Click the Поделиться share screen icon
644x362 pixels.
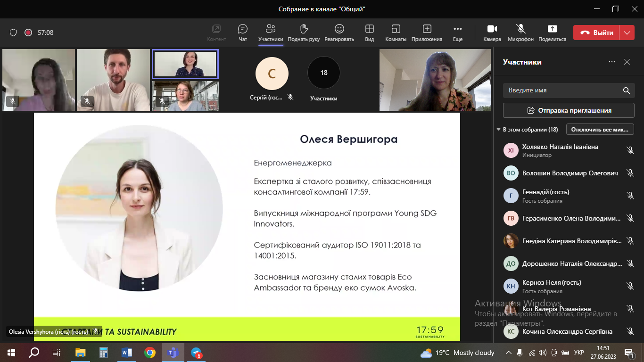tap(552, 29)
